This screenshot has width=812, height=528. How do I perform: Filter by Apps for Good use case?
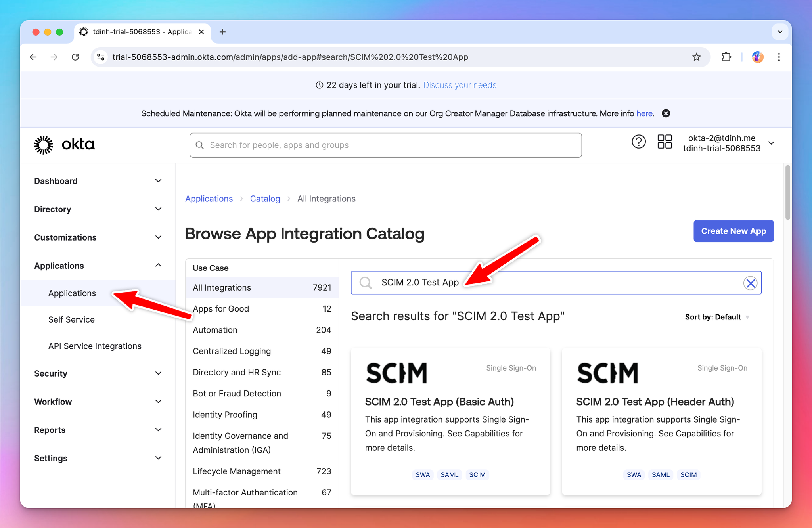262,309
